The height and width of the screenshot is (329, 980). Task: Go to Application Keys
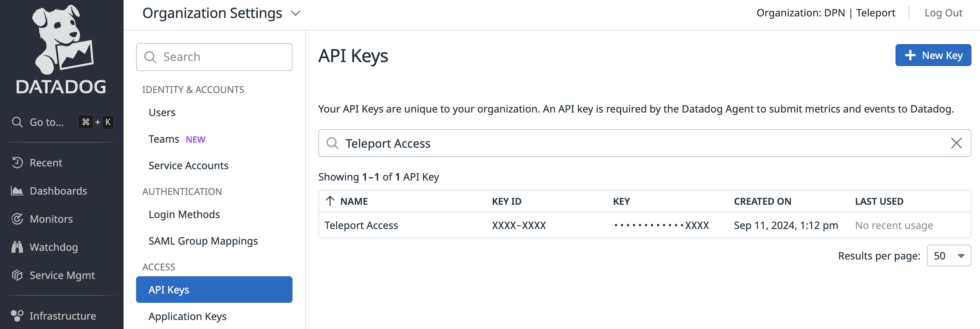pos(187,316)
